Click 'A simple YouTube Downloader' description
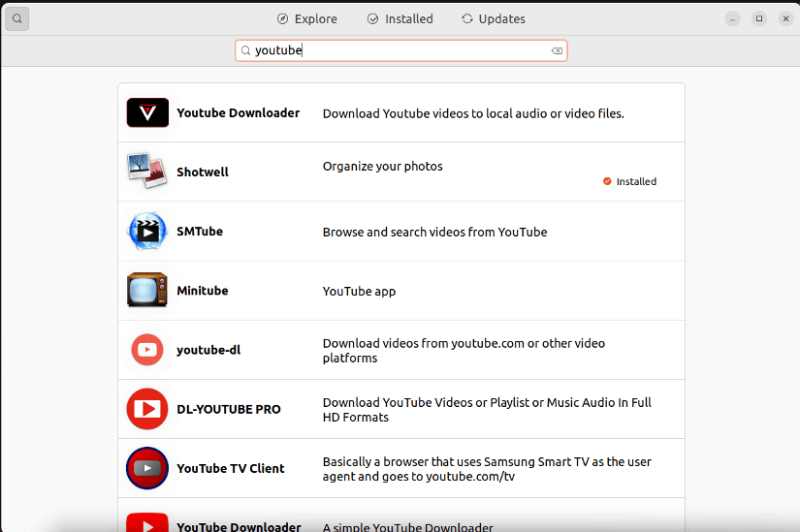The height and width of the screenshot is (532, 800). [x=407, y=527]
